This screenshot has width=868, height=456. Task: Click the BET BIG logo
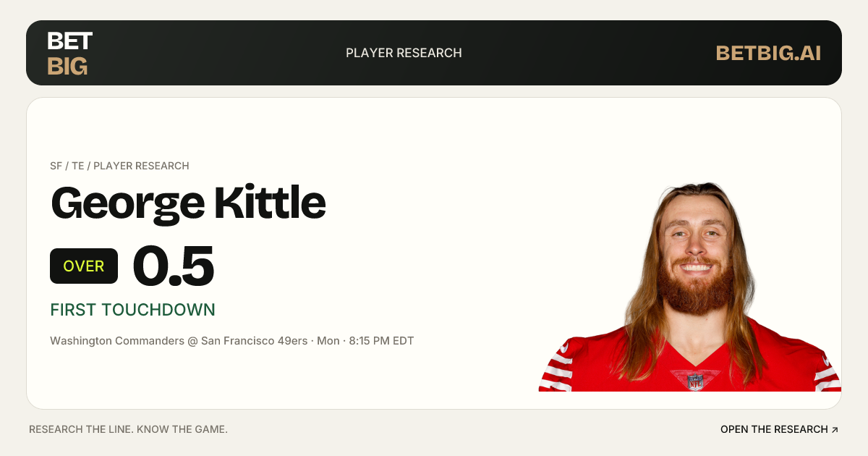pos(69,54)
